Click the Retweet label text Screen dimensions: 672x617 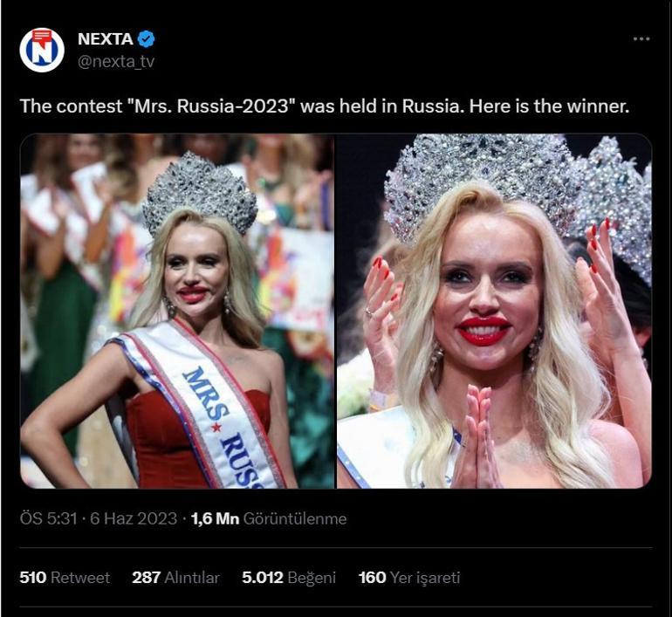point(80,577)
